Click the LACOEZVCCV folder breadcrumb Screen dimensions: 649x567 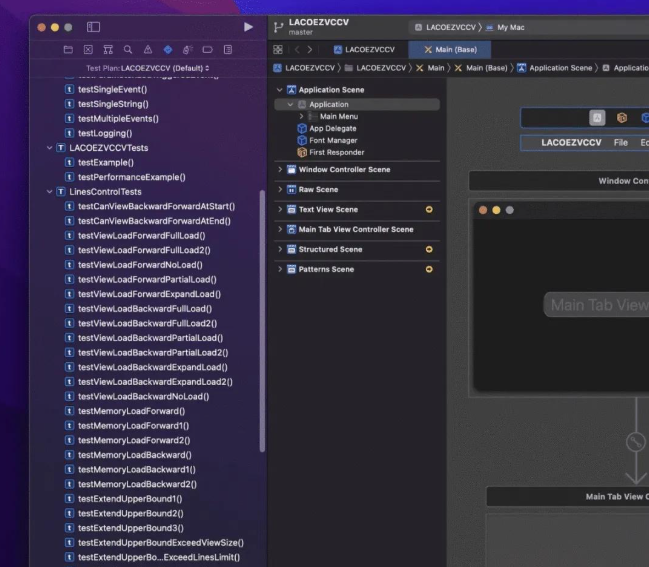tap(375, 68)
